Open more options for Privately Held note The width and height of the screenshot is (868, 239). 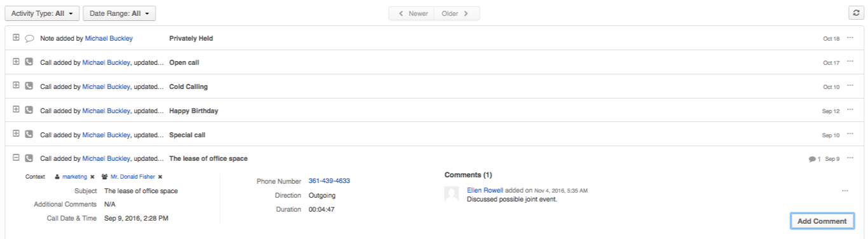click(x=850, y=38)
